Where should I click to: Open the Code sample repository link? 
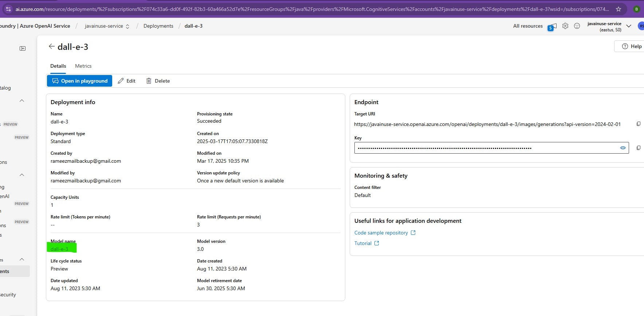381,233
